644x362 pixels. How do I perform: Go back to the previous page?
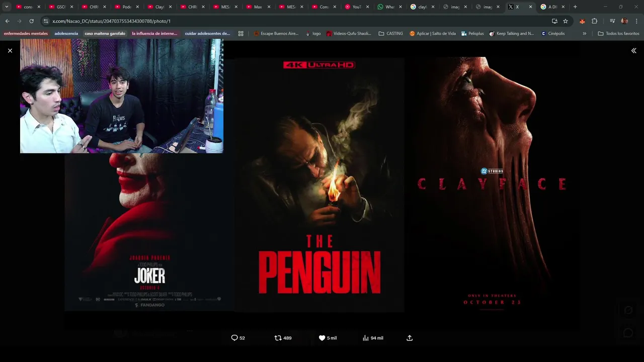coord(7,21)
